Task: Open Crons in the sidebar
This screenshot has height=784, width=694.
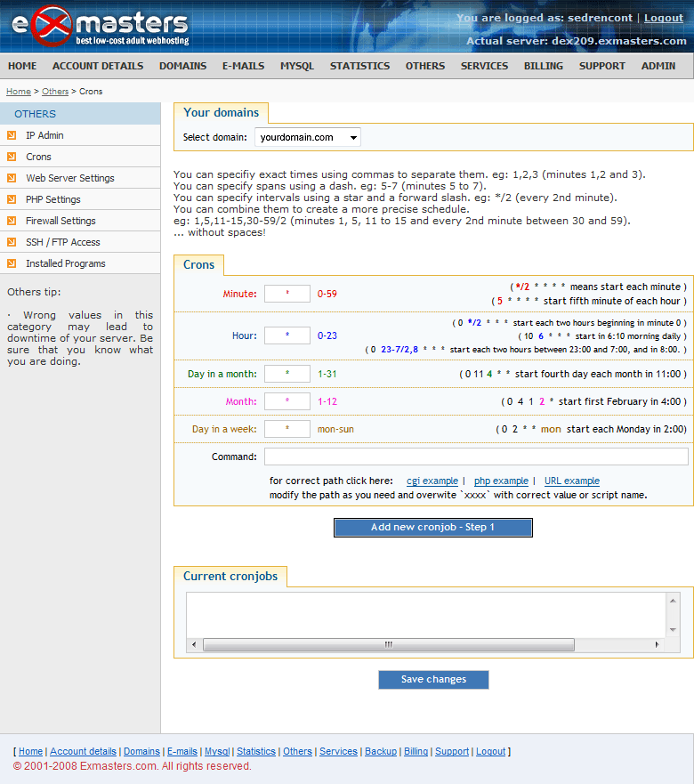Action: click(x=38, y=157)
